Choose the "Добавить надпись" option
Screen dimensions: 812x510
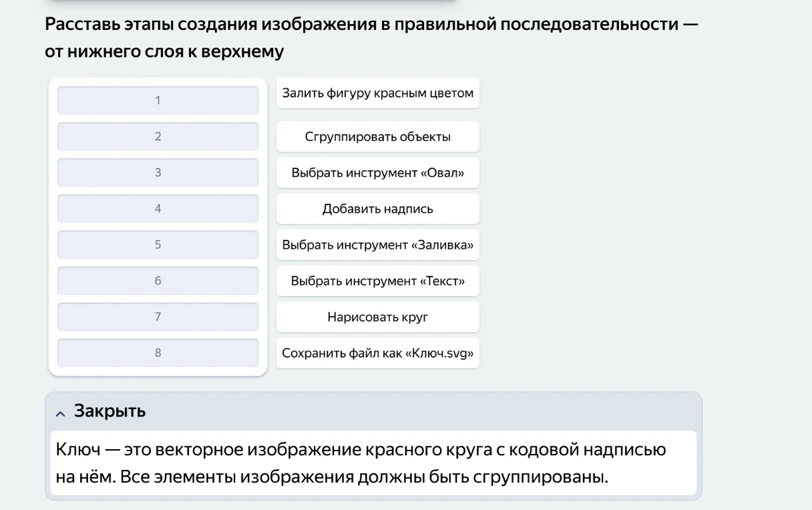coord(377,209)
